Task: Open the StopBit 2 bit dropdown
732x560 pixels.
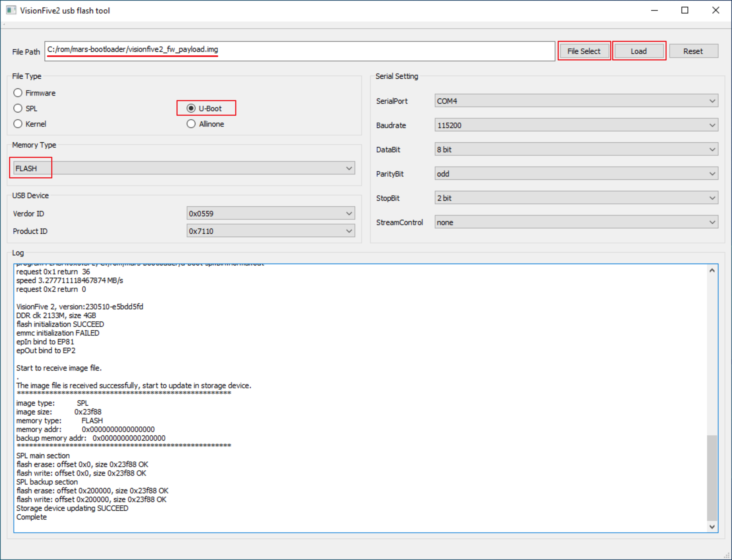Action: (x=576, y=198)
